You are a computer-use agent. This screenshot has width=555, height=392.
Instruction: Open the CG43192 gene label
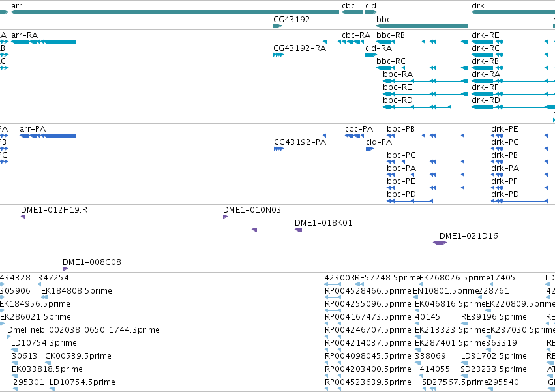(x=292, y=20)
